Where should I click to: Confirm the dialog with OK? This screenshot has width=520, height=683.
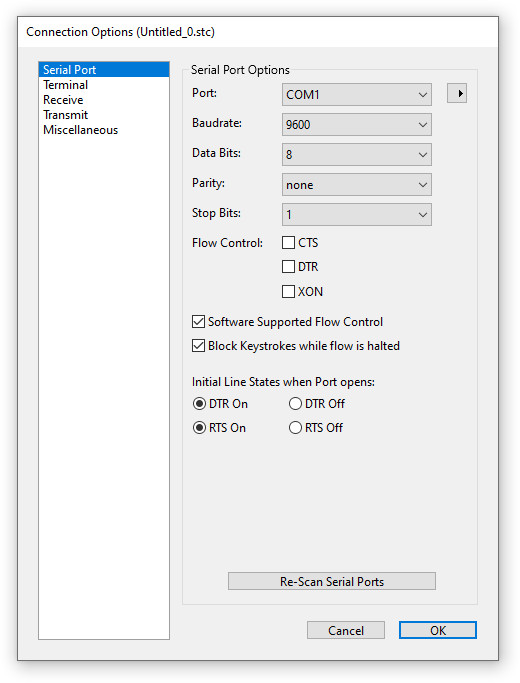438,630
